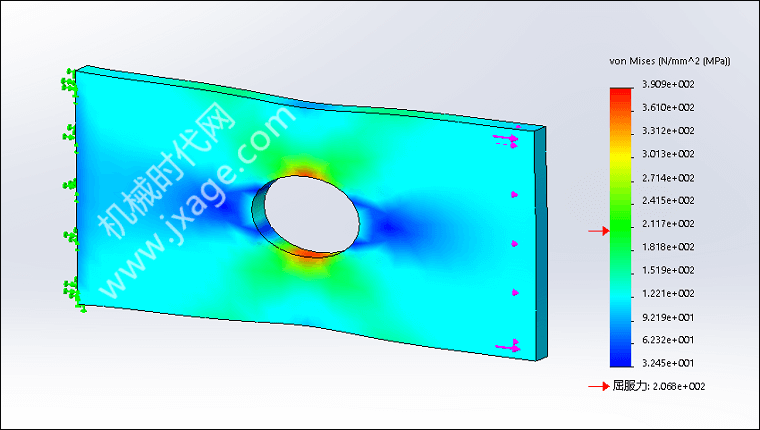Select the right end face of the plate

(x=541, y=244)
